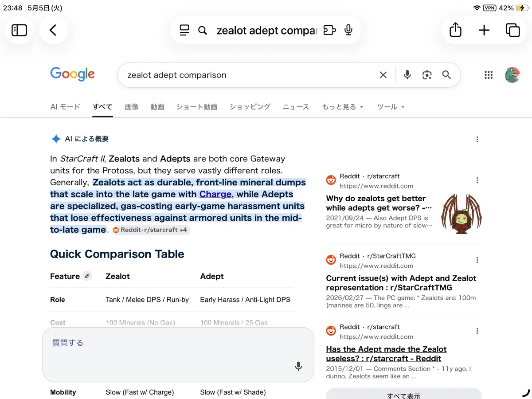Open the Charge hyperlink
The image size is (532, 399).
coord(215,194)
